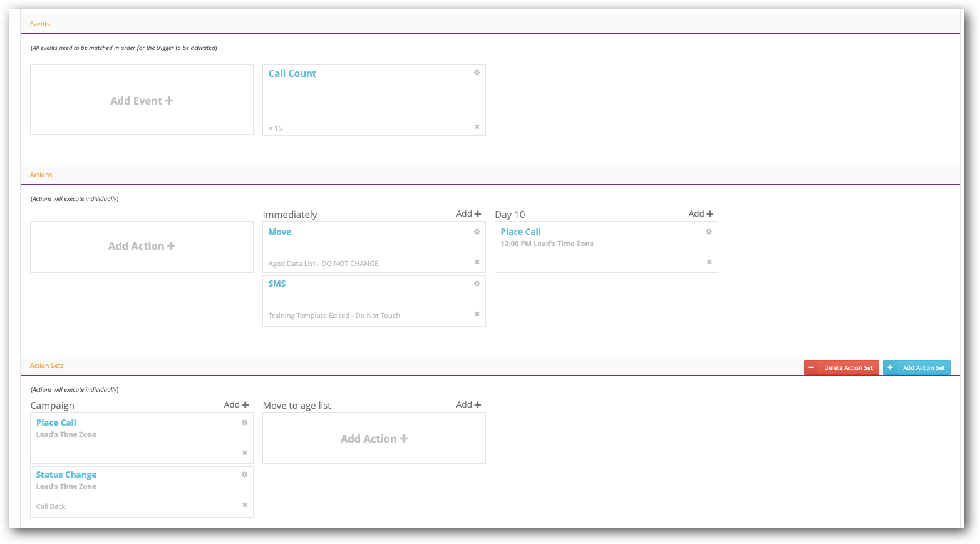980x544 pixels.
Task: Delete the Move action with X
Action: click(477, 262)
